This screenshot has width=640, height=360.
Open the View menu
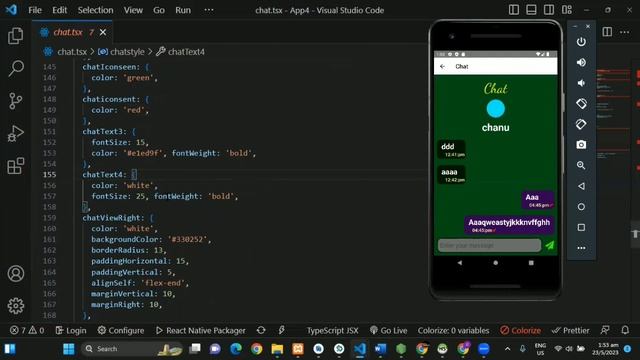[133, 10]
